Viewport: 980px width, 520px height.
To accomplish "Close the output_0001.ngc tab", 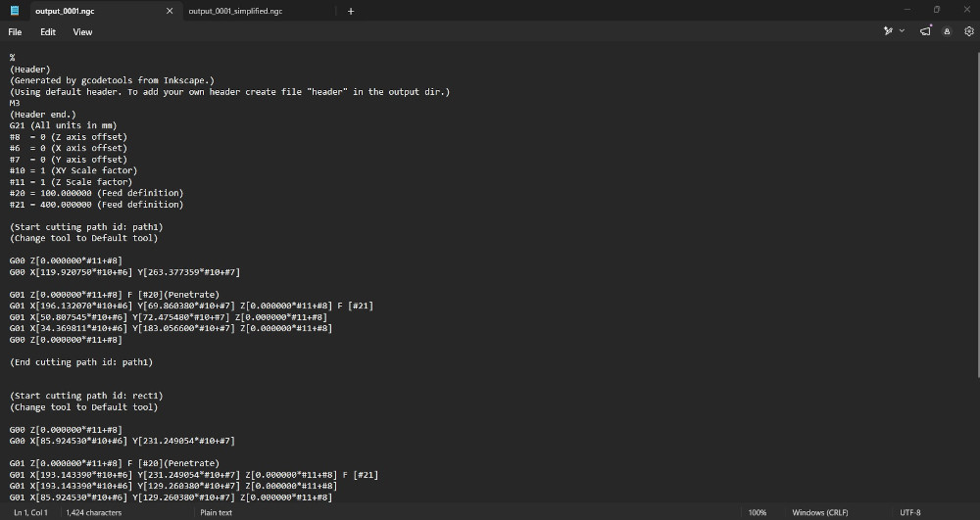I will [169, 11].
